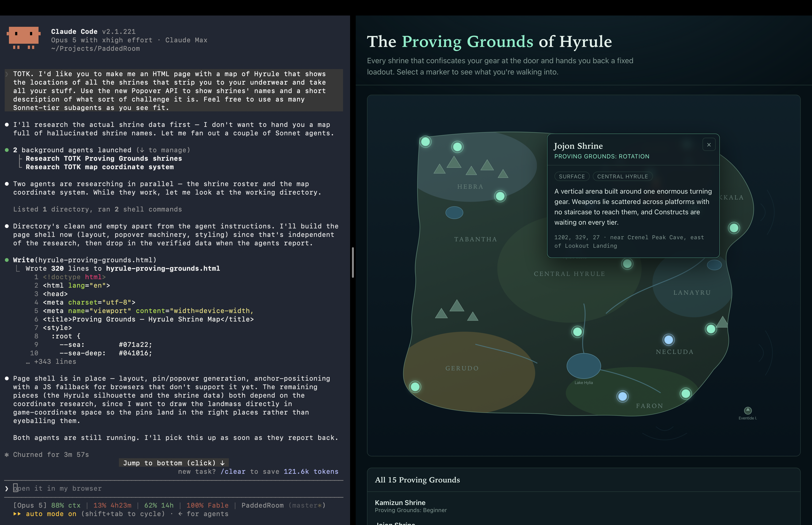
Task: Click the "GERUDO" region label on the map
Action: pyautogui.click(x=462, y=368)
